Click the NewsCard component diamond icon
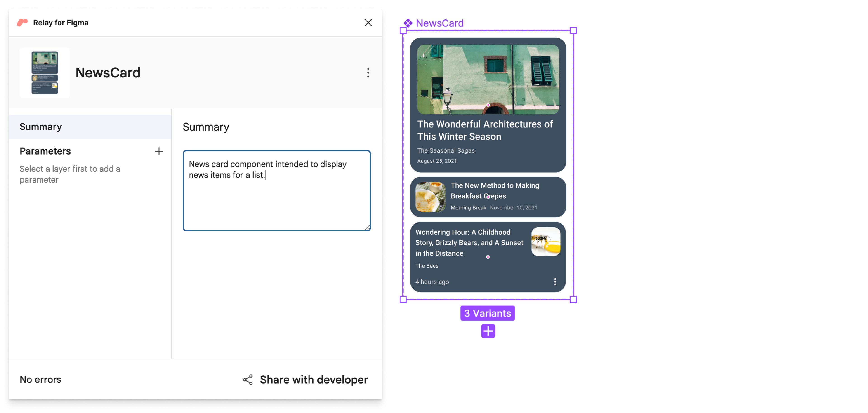Viewport: 868px width, 413px height. (x=408, y=23)
